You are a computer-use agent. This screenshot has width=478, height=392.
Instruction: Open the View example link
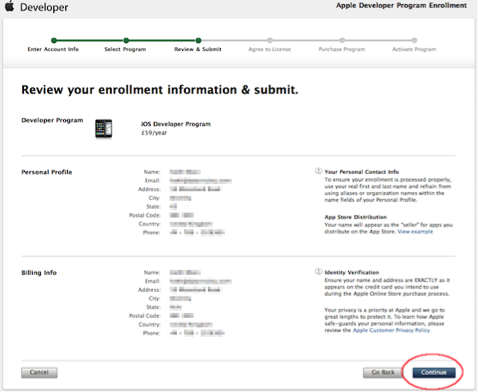tap(415, 232)
